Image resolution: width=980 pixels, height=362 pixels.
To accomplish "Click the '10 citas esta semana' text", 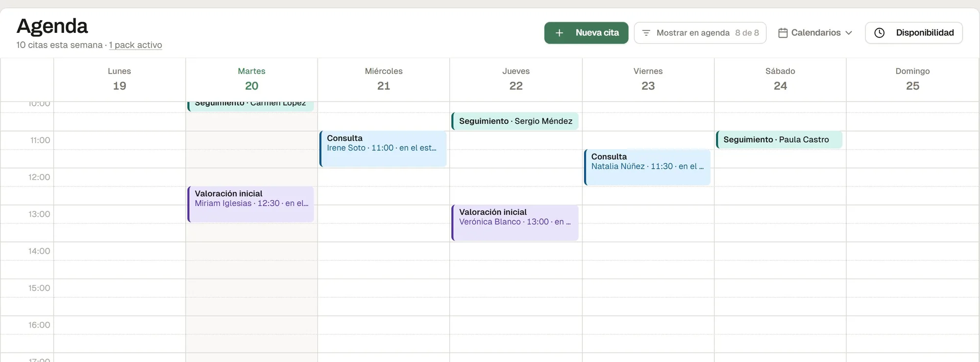I will click(59, 45).
